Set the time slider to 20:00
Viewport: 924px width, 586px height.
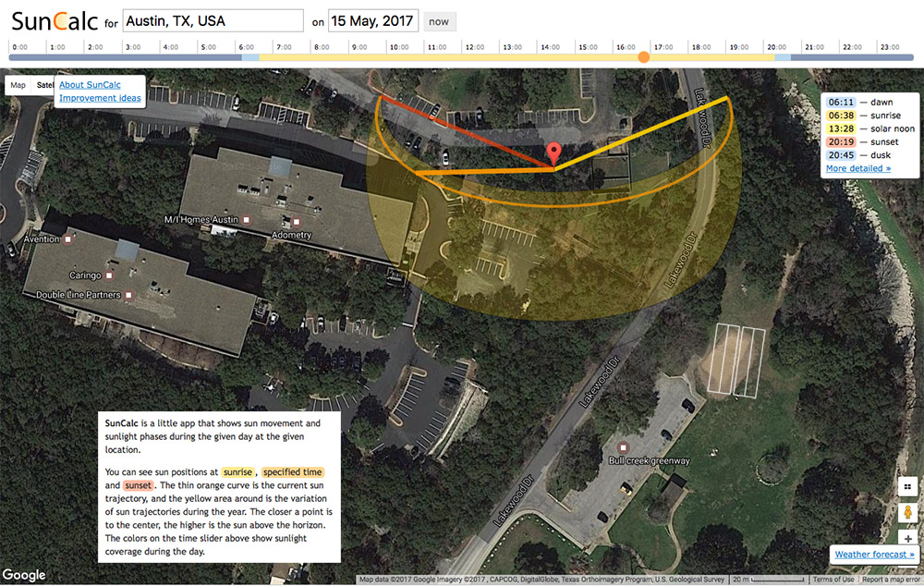764,57
